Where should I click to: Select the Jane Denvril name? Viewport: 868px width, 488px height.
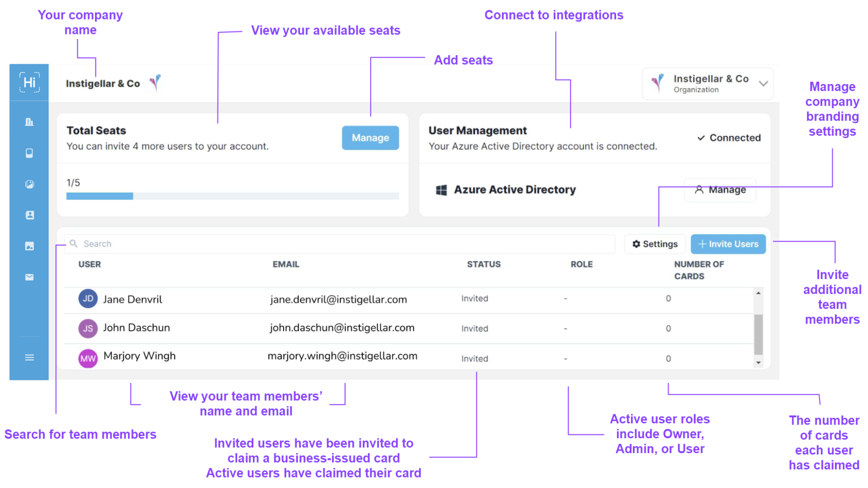tap(133, 299)
